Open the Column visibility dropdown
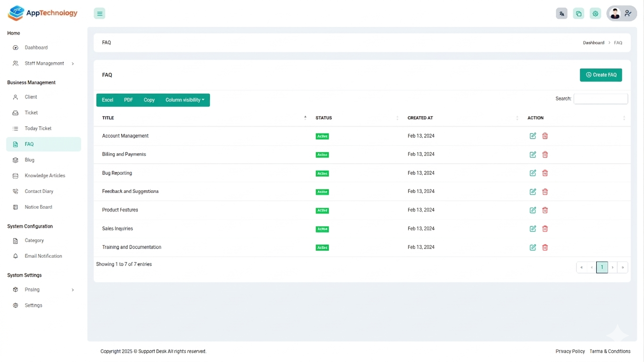 pos(185,100)
